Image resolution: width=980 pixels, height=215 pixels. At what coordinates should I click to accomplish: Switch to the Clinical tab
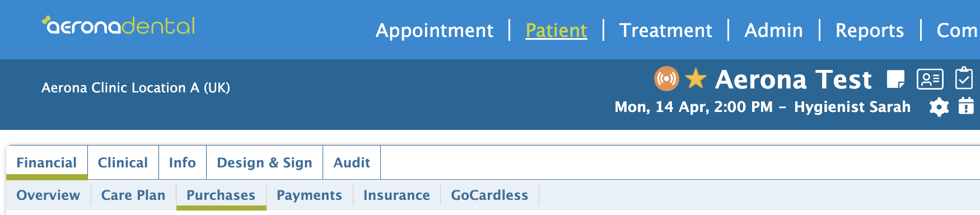[x=123, y=162]
